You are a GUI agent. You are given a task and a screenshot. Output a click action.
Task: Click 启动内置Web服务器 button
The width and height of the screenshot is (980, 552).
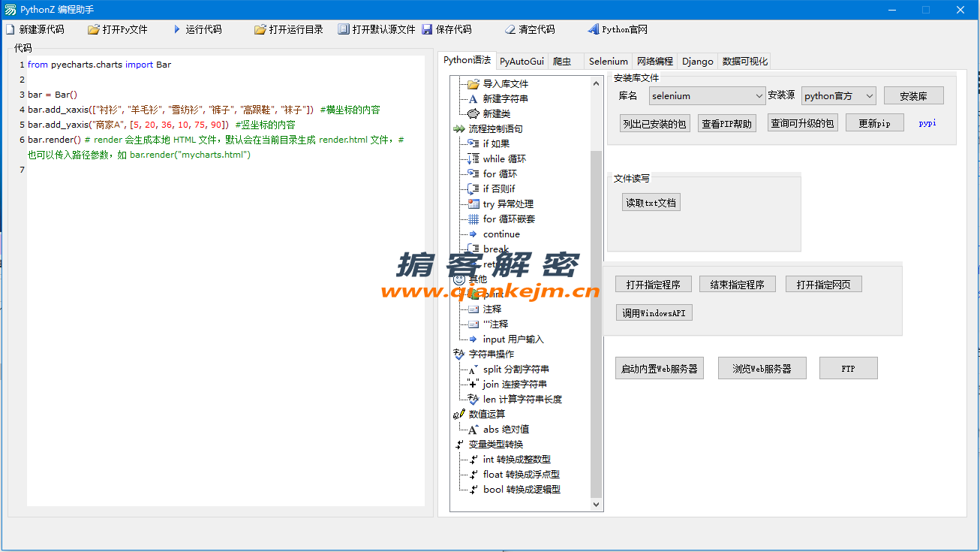(x=660, y=369)
